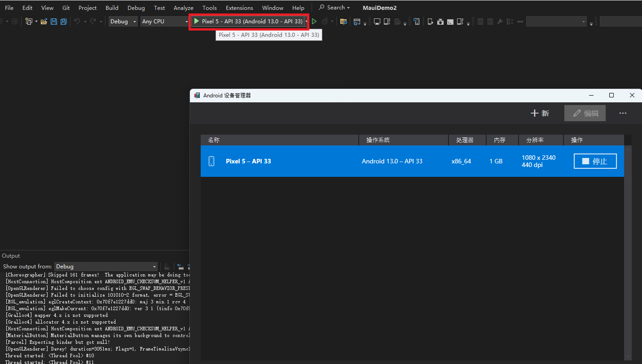
Task: Open the Help menu
Action: click(x=298, y=8)
